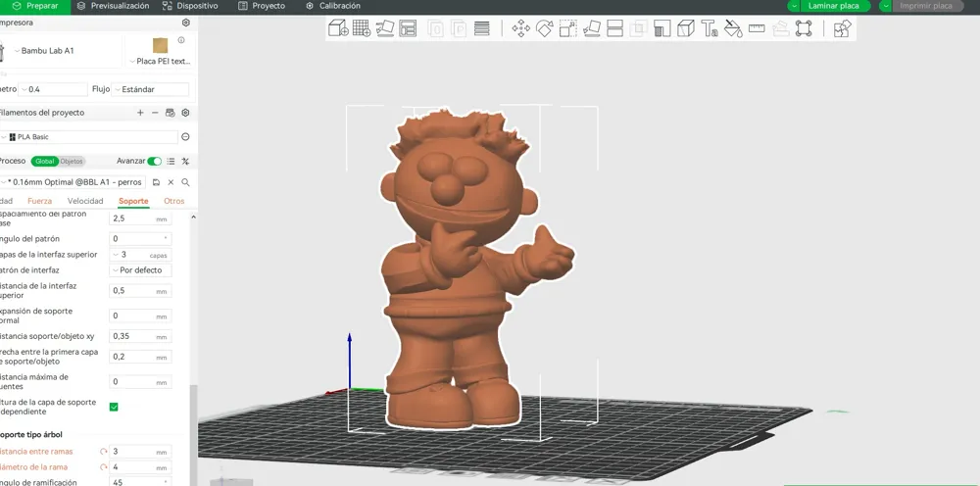Add a filament with the plus icon
This screenshot has height=486, width=980.
tap(140, 113)
